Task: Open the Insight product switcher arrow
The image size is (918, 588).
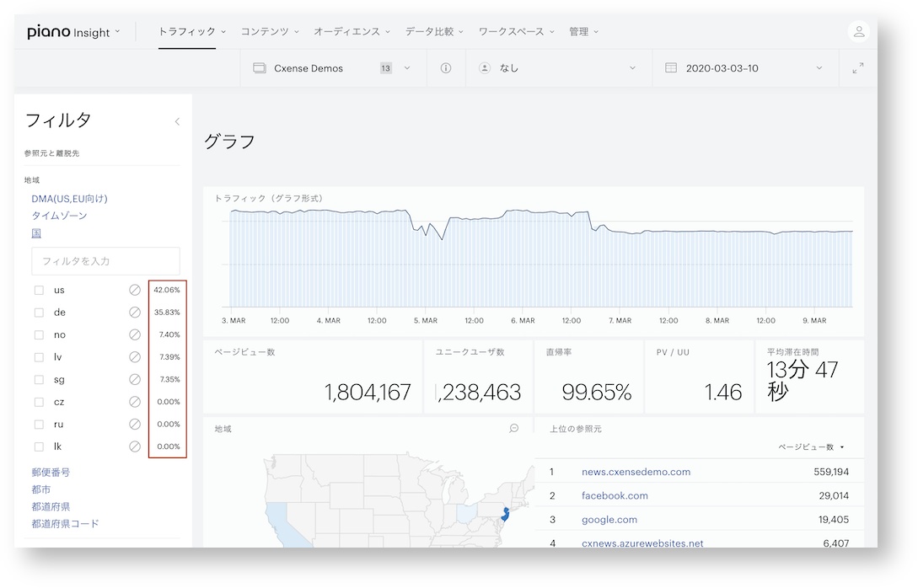Action: (118, 32)
